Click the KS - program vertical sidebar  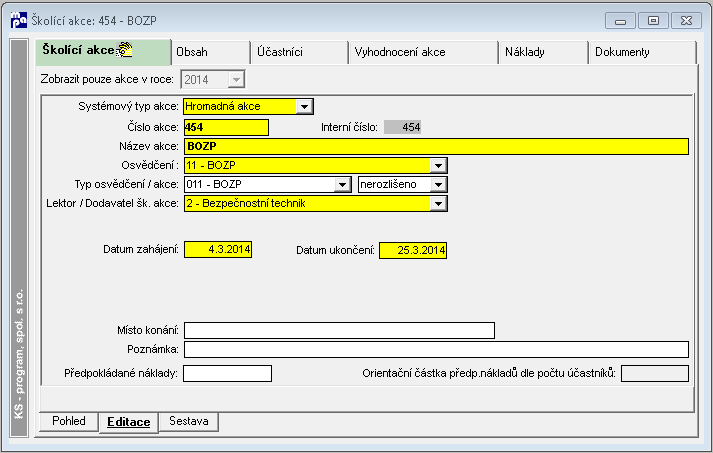tap(19, 238)
